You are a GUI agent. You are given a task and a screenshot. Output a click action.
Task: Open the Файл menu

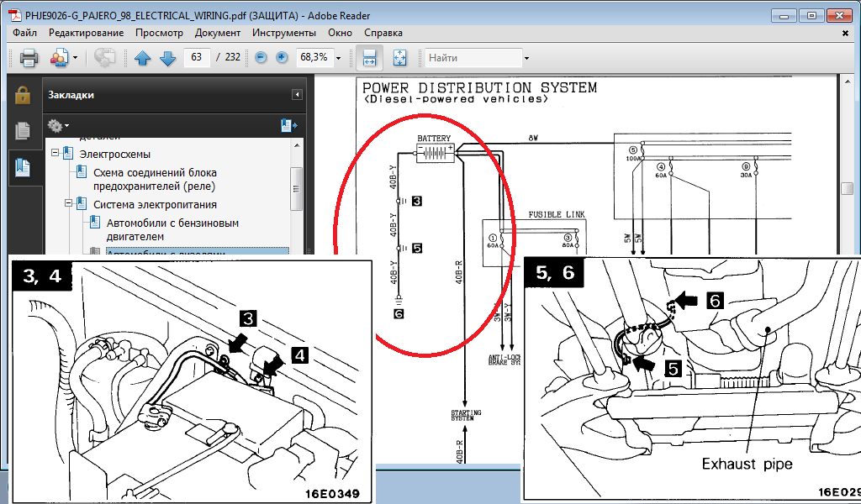(24, 33)
